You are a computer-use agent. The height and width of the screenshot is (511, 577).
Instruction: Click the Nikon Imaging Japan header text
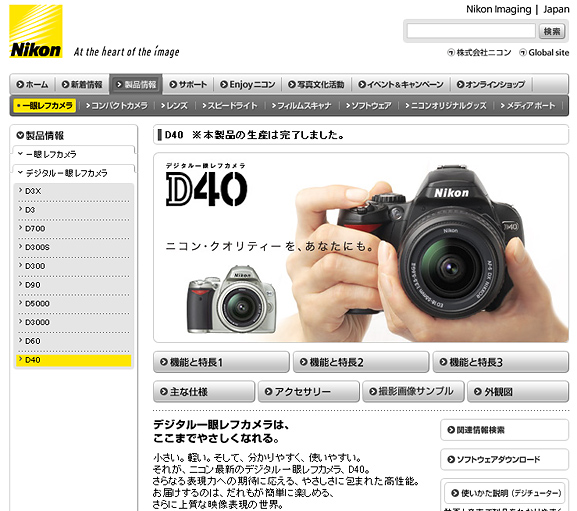click(x=517, y=9)
